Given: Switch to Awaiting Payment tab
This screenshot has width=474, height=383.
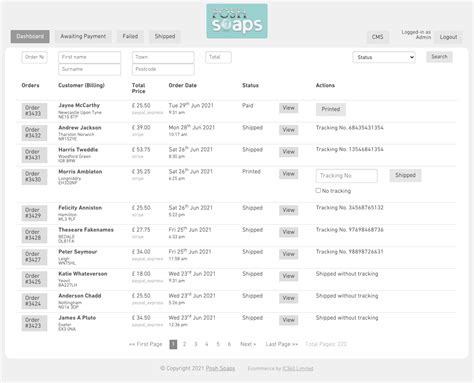Looking at the screenshot, I should [83, 36].
